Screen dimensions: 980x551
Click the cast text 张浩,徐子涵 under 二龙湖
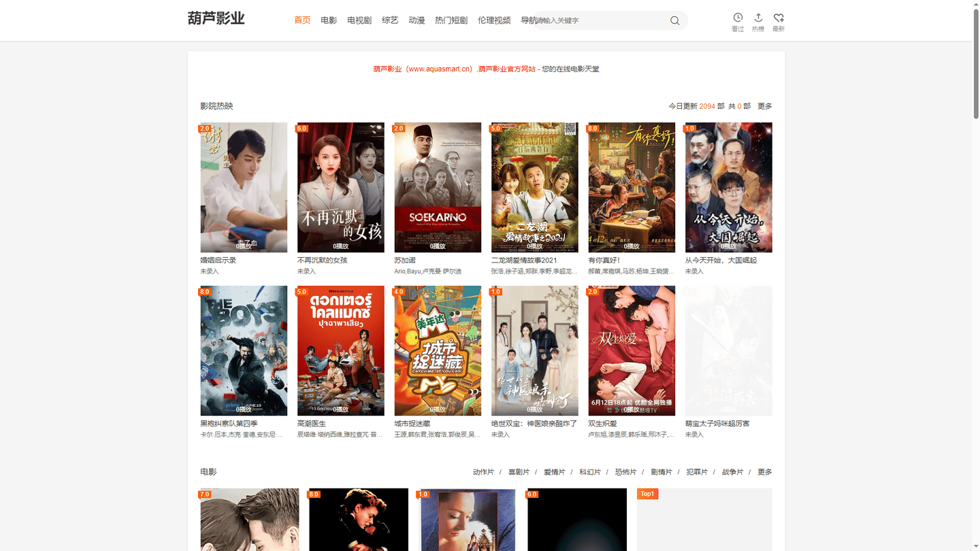click(534, 271)
